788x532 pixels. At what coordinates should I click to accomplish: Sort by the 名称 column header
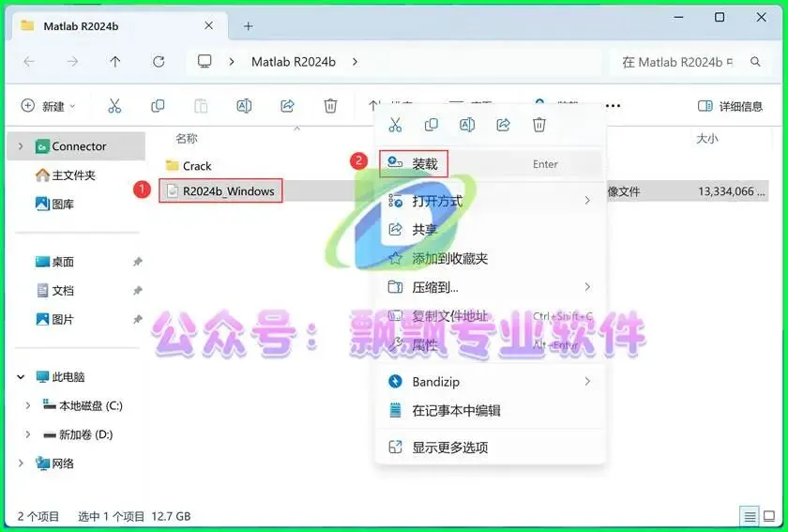tap(187, 138)
